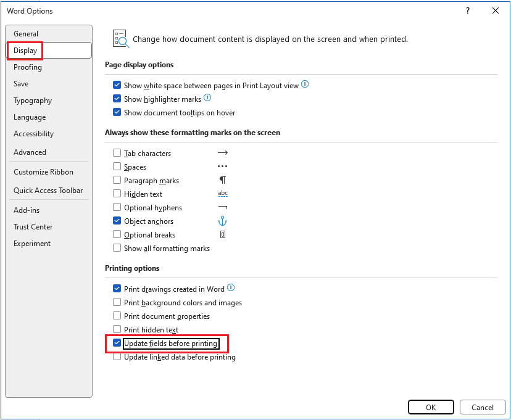511x420 pixels.
Task: Click the optional hyphen symbol
Action: (223, 207)
